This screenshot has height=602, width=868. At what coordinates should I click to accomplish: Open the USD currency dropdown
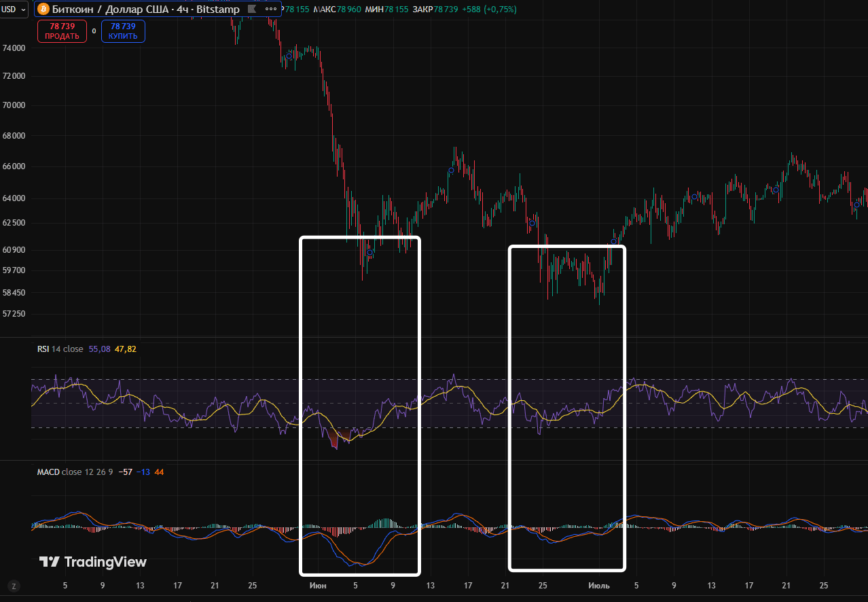14,9
